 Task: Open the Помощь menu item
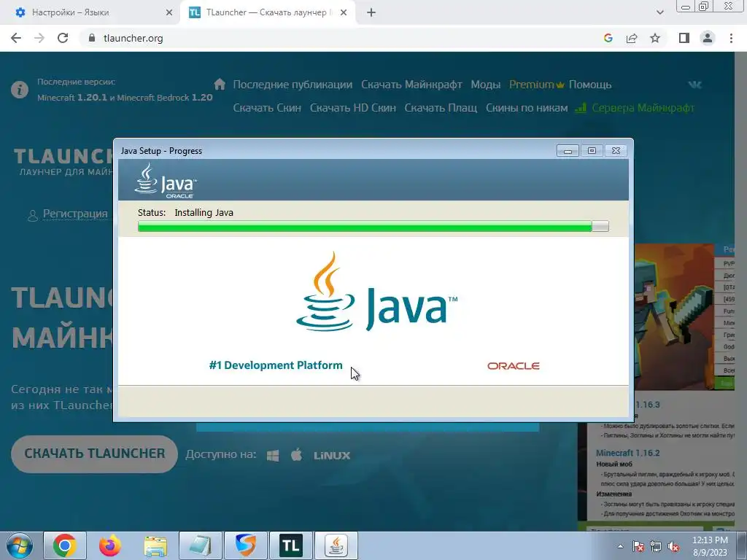(x=589, y=85)
